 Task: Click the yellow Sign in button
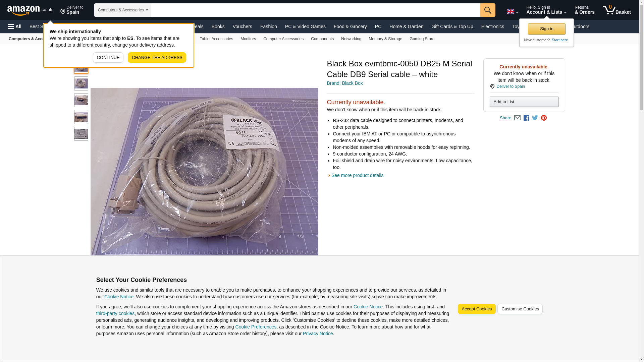tap(547, 29)
